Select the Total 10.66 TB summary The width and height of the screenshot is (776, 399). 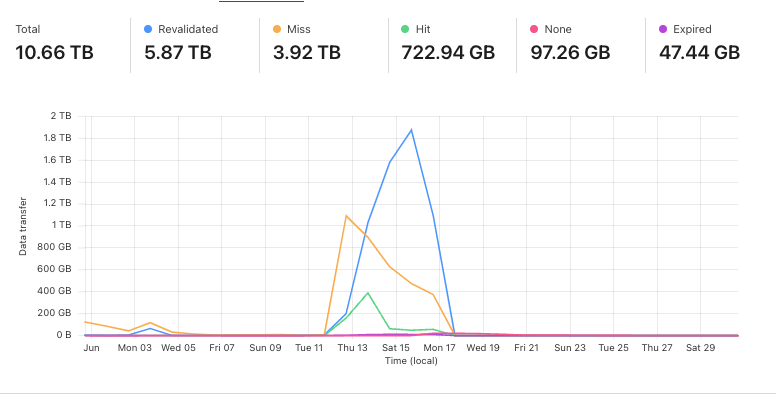tap(54, 44)
